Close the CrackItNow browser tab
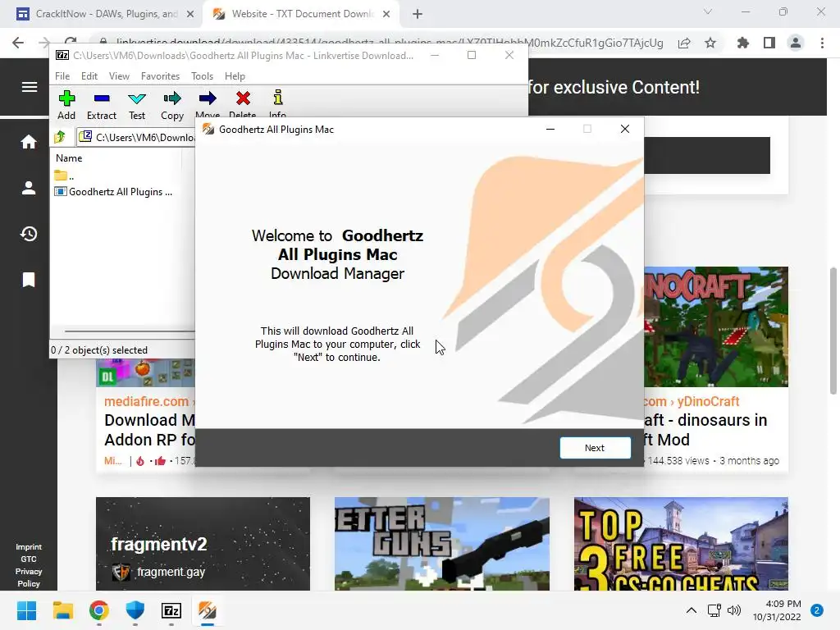 190,14
